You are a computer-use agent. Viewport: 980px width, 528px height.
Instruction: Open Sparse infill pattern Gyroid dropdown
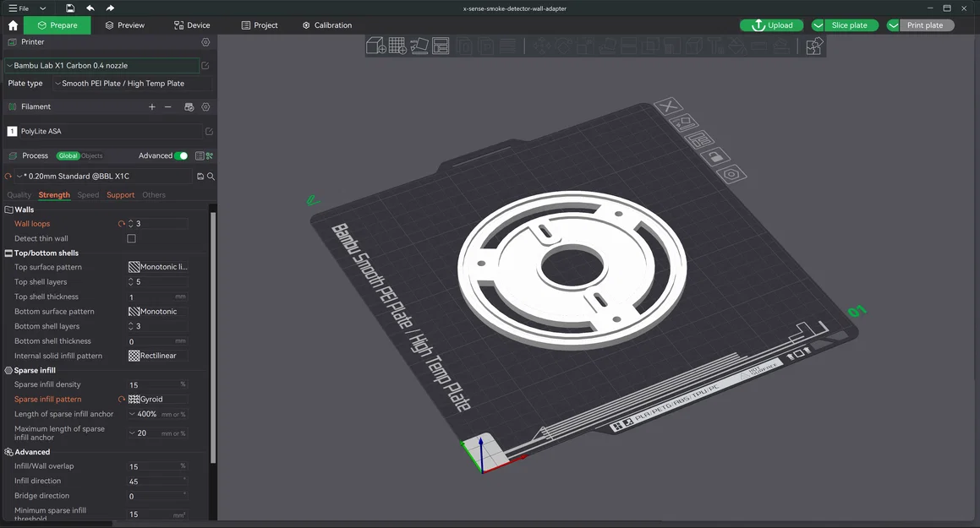[x=157, y=400]
